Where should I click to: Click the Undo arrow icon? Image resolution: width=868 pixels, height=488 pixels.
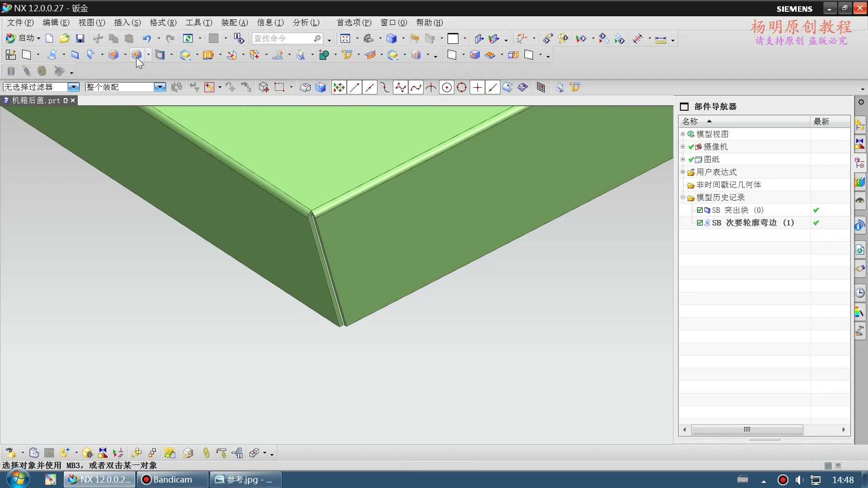146,39
